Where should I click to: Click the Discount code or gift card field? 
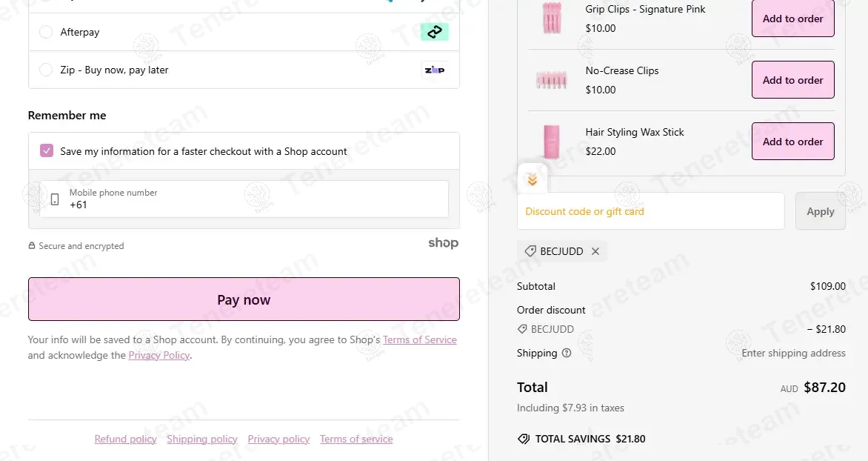coord(650,211)
